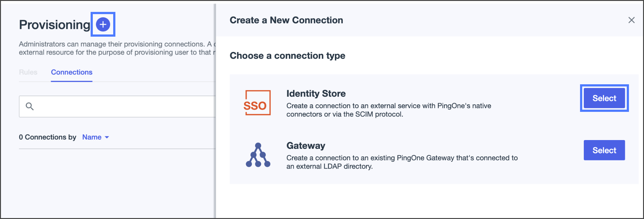
Task: Click the Gateway LDAP directory description
Action: 402,162
